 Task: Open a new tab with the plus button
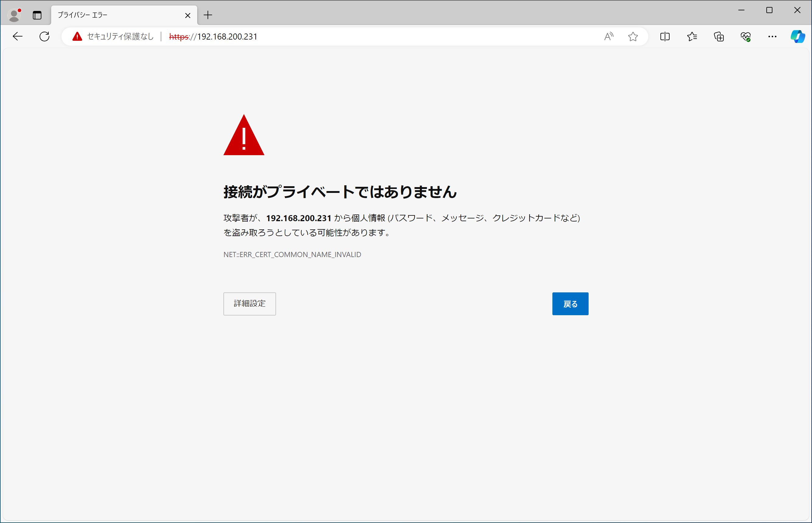pos(208,15)
